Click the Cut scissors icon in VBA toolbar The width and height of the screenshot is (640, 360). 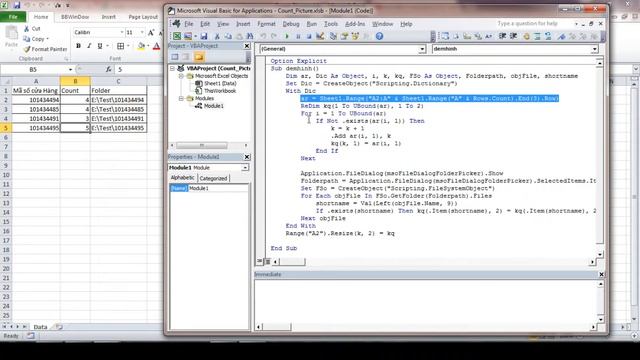point(217,36)
